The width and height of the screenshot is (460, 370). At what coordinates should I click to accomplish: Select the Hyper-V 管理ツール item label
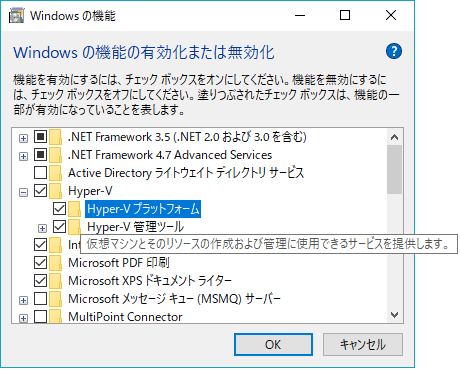coord(135,227)
